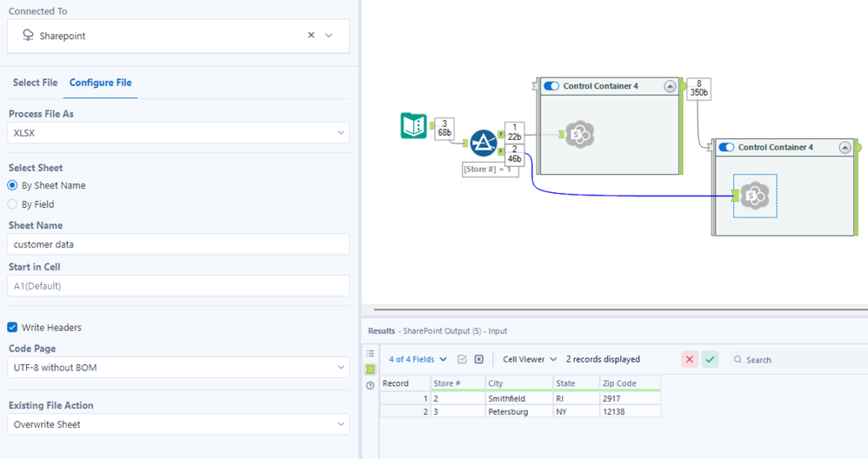Click the green checkmark apply button
This screenshot has width=868, height=459.
(710, 359)
